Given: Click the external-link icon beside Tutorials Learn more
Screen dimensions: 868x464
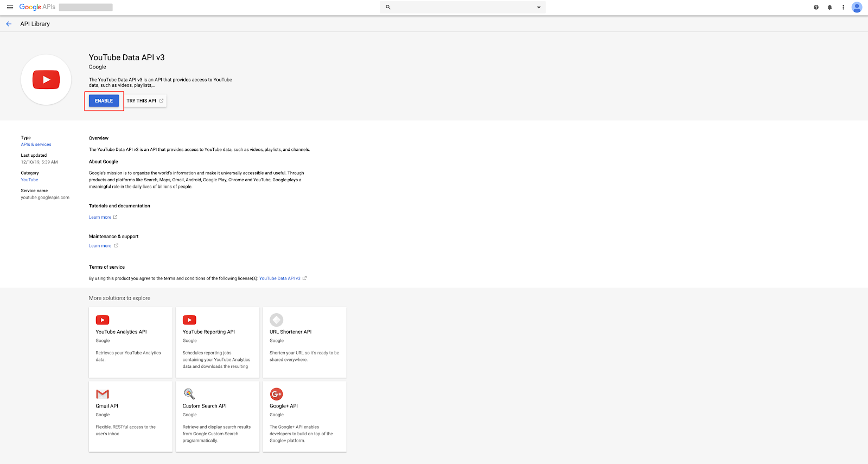Looking at the screenshot, I should pos(115,217).
